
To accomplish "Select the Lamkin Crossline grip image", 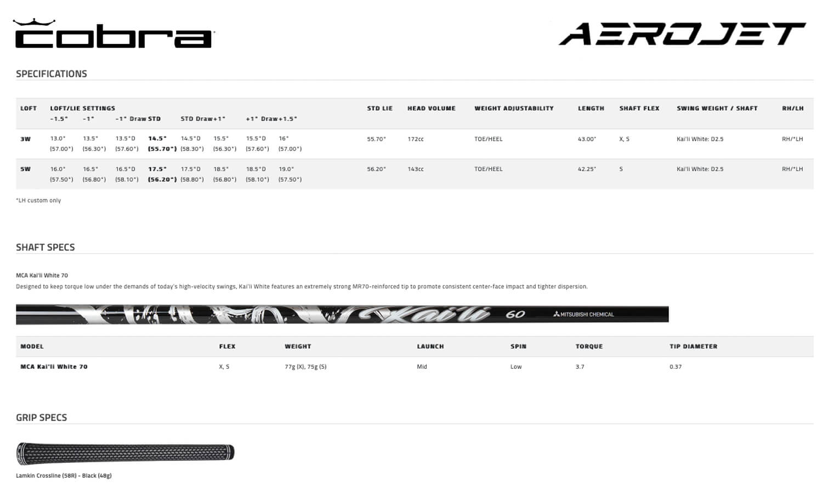I will pos(125,453).
